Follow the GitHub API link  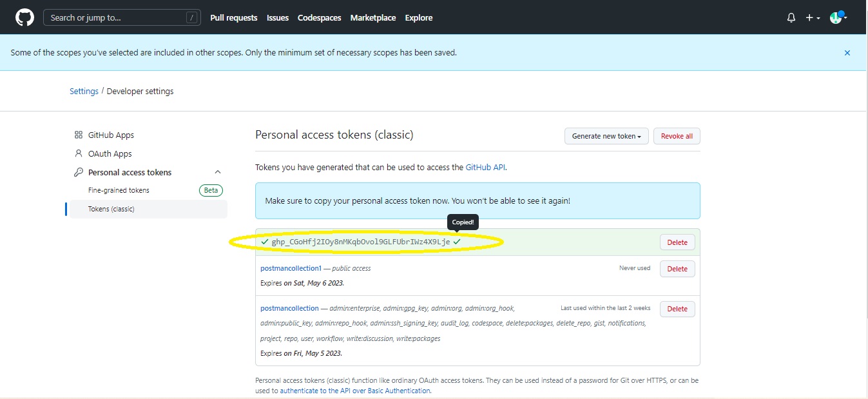pyautogui.click(x=485, y=167)
